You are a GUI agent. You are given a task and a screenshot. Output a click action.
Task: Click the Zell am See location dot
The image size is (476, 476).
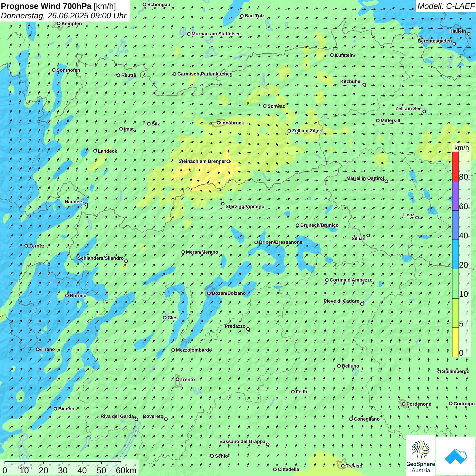424,112
